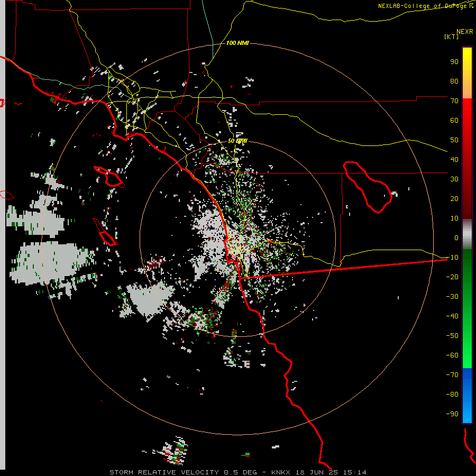Click the Storm Relative Velocity caption at bottom
Screen dimensions: 476x476
[237, 472]
